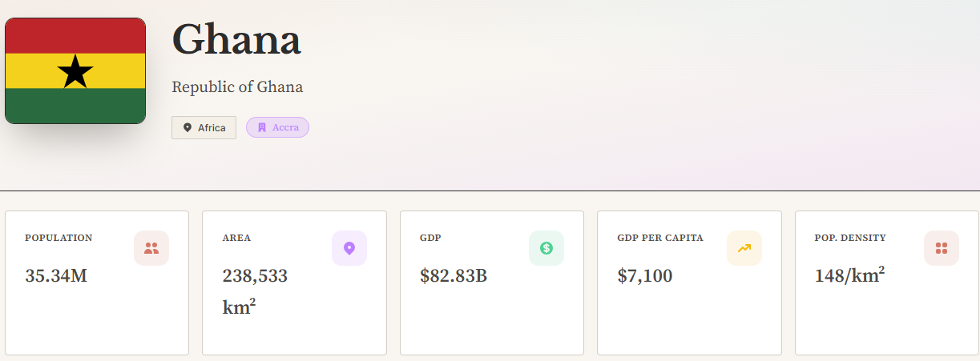Open the Population stat card
The width and height of the screenshot is (980, 361).
click(x=97, y=283)
